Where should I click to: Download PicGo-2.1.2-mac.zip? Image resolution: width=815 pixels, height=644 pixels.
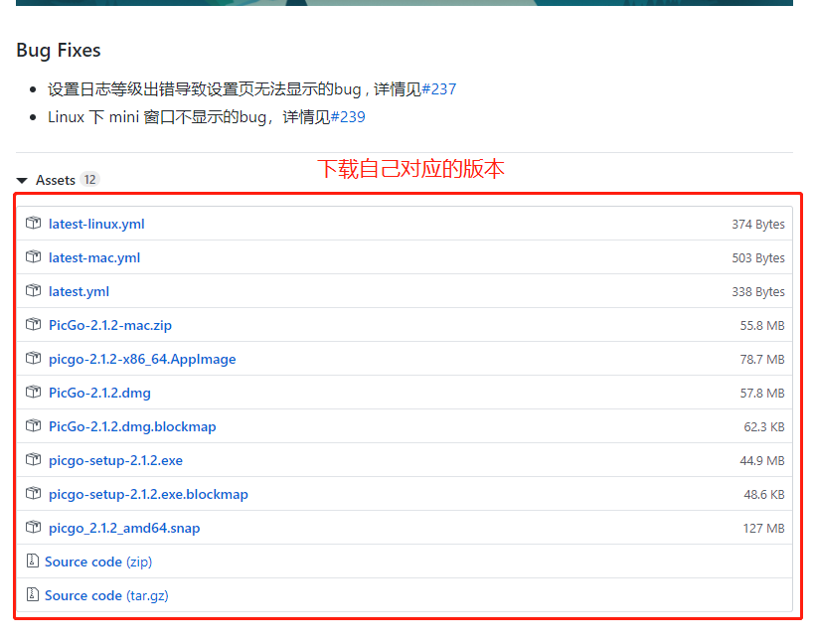pyautogui.click(x=110, y=325)
